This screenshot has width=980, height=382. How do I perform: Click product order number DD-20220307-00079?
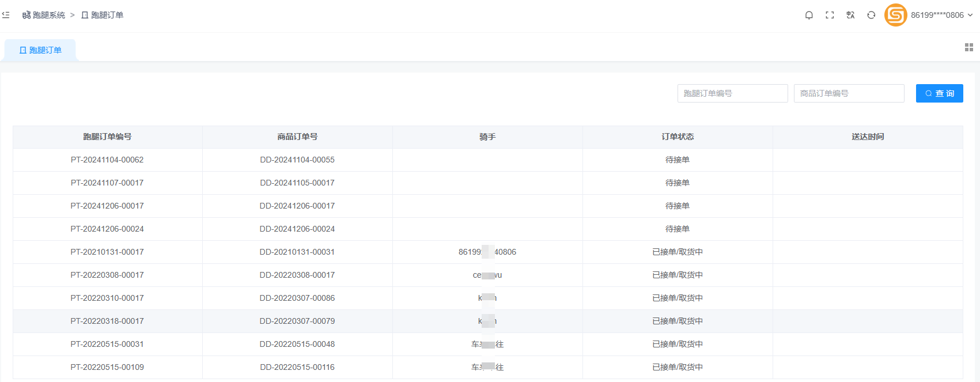pyautogui.click(x=297, y=321)
